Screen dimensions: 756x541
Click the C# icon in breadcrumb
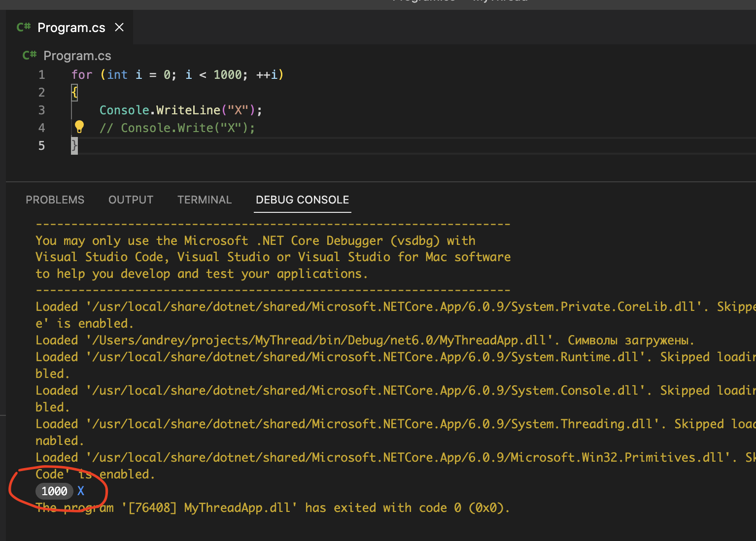coord(30,55)
